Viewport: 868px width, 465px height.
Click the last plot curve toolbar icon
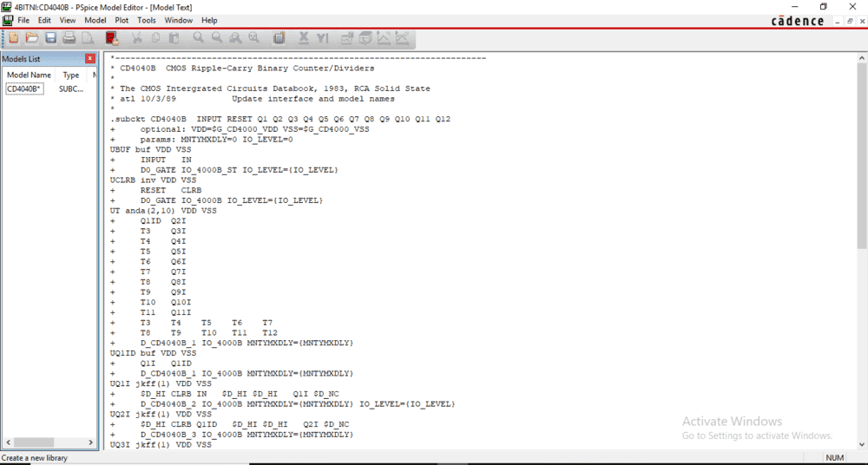click(402, 37)
